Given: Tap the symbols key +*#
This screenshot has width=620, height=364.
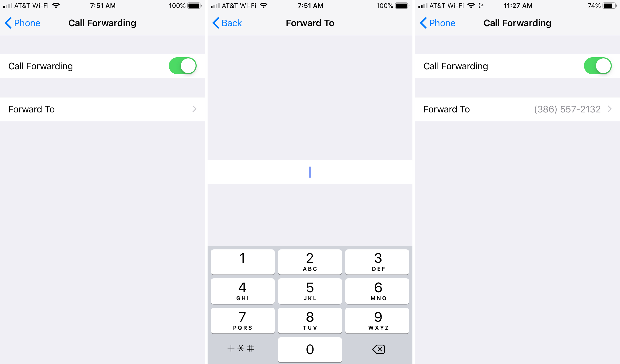Looking at the screenshot, I should click(x=241, y=349).
